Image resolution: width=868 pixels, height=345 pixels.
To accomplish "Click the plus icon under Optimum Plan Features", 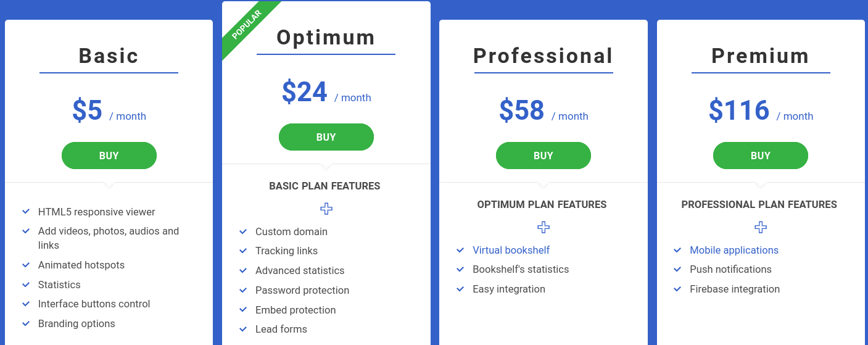I will click(x=544, y=228).
